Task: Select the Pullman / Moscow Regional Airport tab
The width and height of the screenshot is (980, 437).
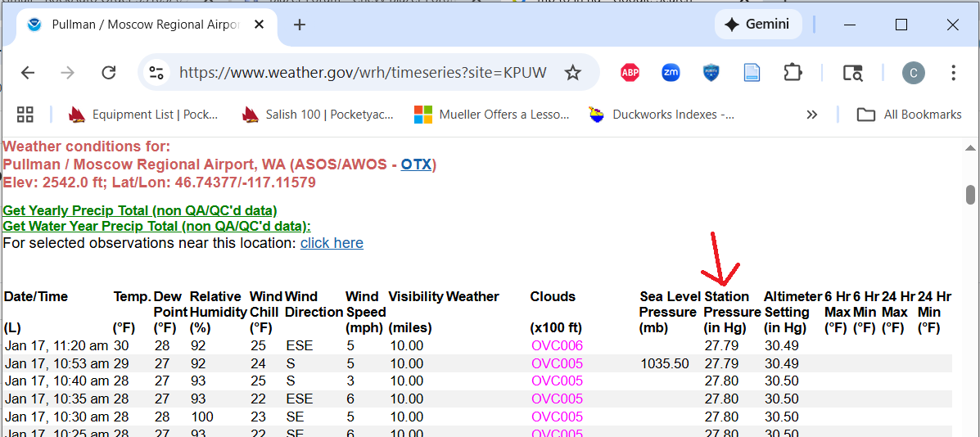Action: pos(139,25)
